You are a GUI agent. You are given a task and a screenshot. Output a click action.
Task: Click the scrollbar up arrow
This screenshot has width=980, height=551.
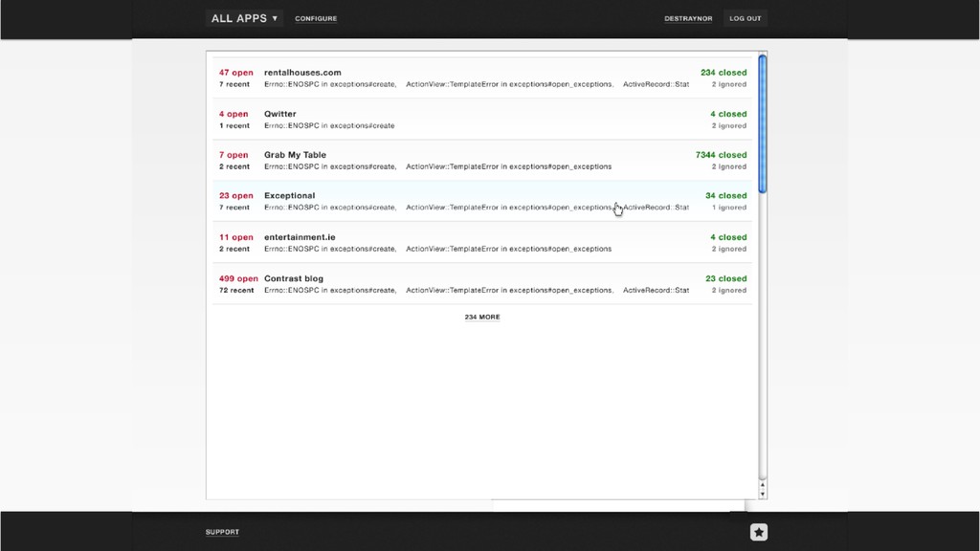click(763, 485)
